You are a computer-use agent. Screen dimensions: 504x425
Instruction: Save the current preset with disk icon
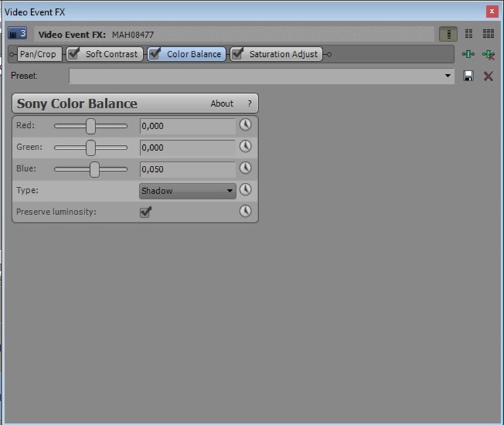pyautogui.click(x=468, y=76)
